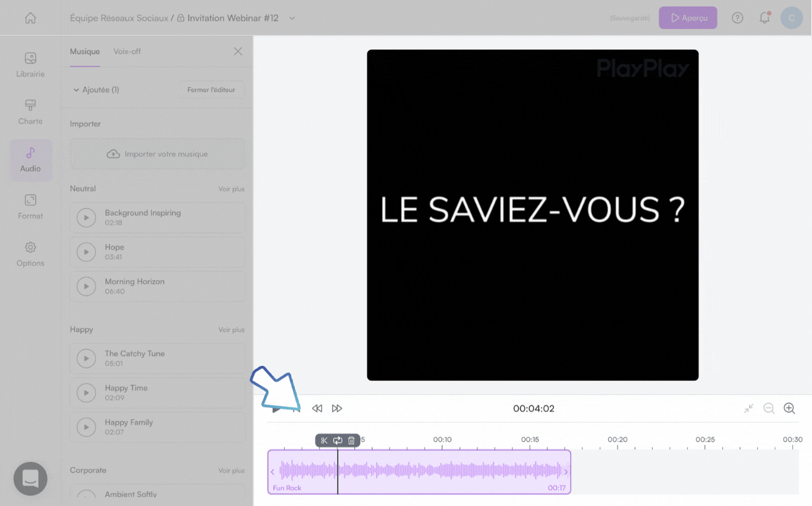Click the Invitation Webinar #12 title
The width and height of the screenshot is (812, 506).
pyautogui.click(x=232, y=18)
